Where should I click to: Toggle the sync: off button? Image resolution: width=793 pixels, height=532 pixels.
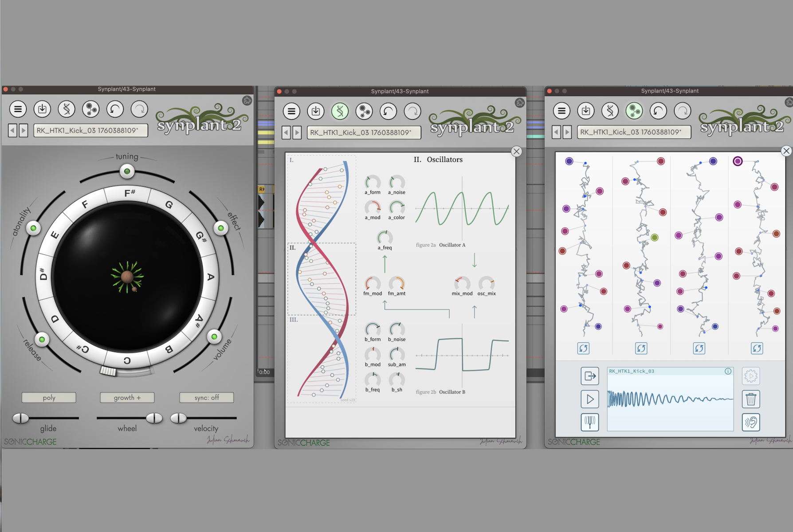pyautogui.click(x=207, y=398)
